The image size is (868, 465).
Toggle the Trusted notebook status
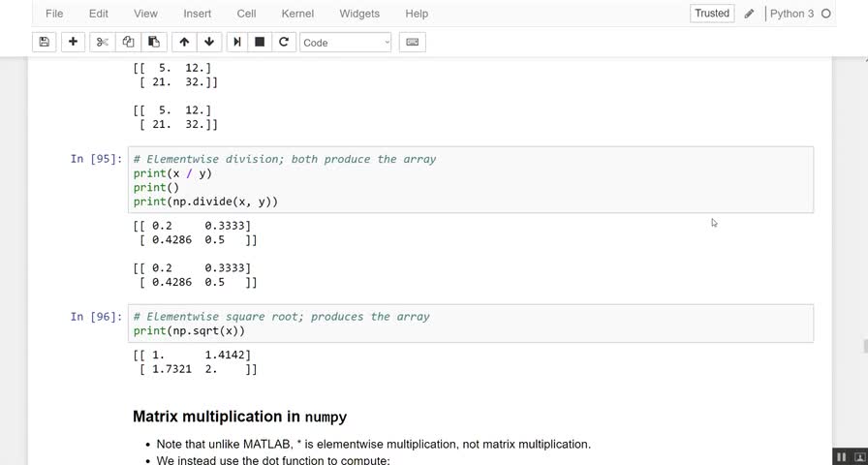pyautogui.click(x=712, y=14)
